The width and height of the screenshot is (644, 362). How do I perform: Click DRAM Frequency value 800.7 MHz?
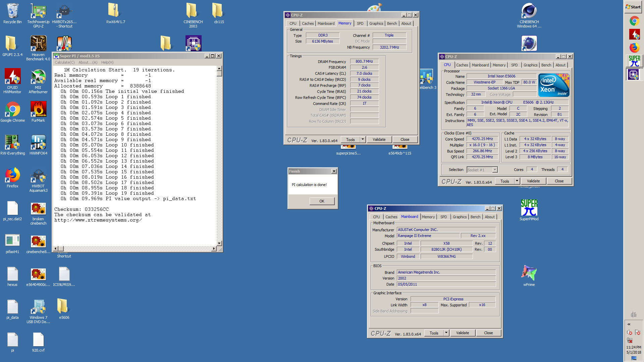(364, 62)
